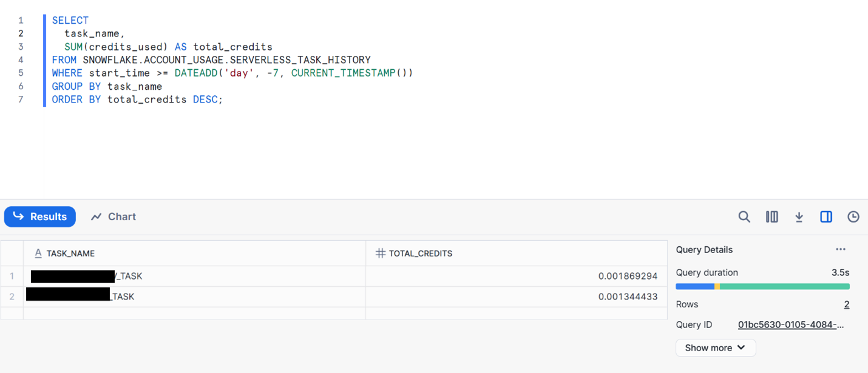868x373 pixels.
Task: Open the Query ID link
Action: click(790, 324)
